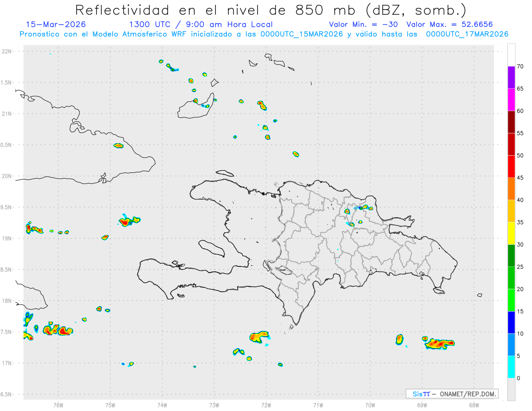Screen dimensions: 532x411
Task: Click the colorbar value label '50'
Action: click(x=520, y=156)
